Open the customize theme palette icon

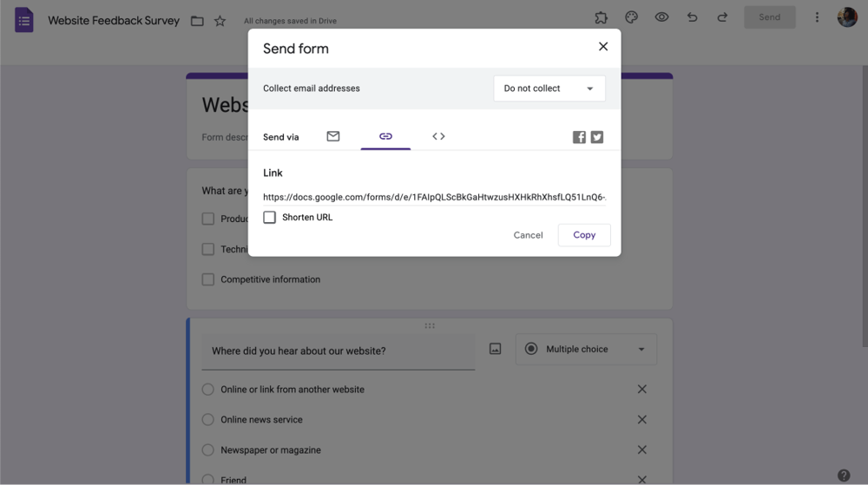(631, 17)
